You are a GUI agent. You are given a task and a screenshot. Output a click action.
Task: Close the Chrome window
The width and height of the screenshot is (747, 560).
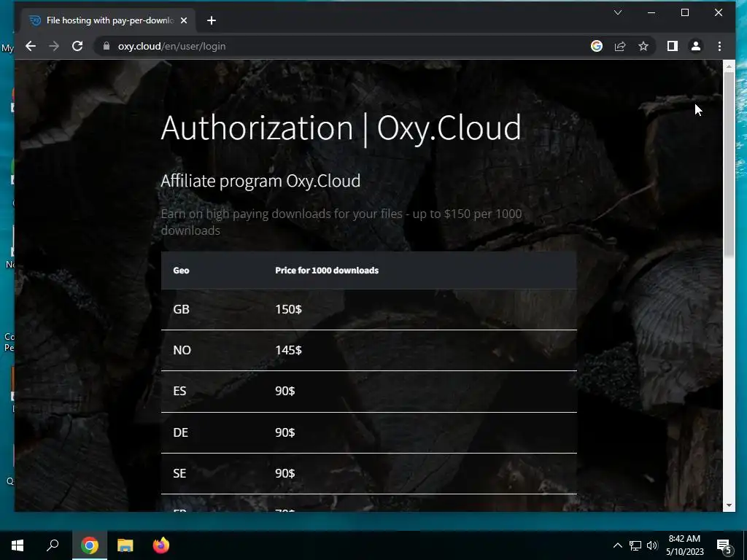click(719, 13)
